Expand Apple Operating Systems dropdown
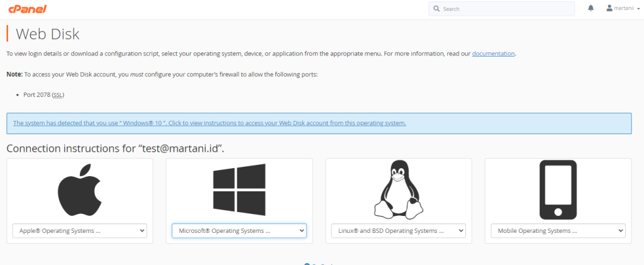Screen dimensions: 644x265 pyautogui.click(x=80, y=231)
